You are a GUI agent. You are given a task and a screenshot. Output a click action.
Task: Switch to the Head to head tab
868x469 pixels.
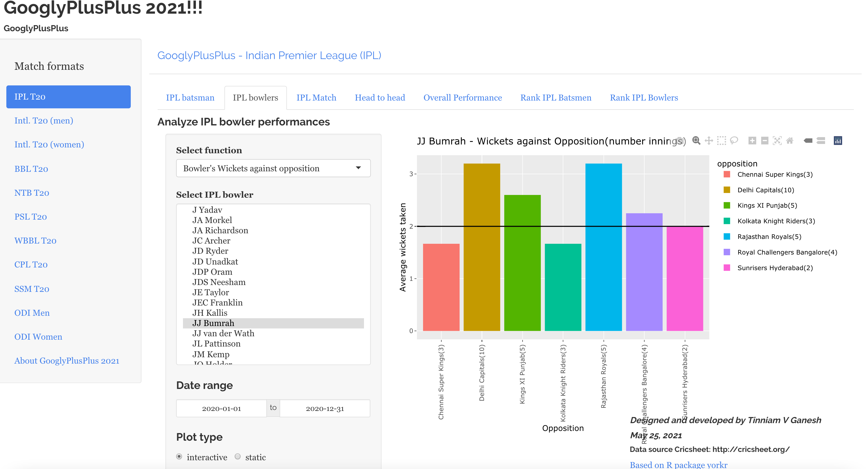[x=380, y=98]
